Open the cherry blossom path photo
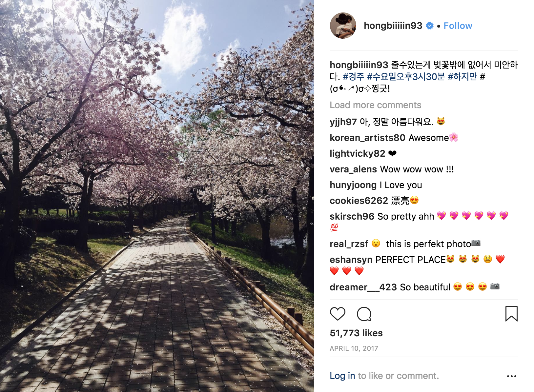534x392 pixels. click(157, 196)
